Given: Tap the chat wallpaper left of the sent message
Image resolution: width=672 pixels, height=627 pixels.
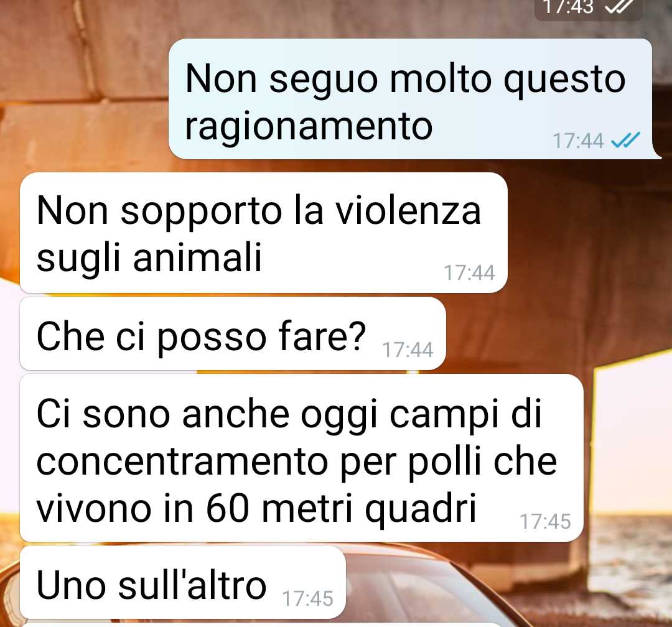Looking at the screenshot, I should [x=86, y=98].
